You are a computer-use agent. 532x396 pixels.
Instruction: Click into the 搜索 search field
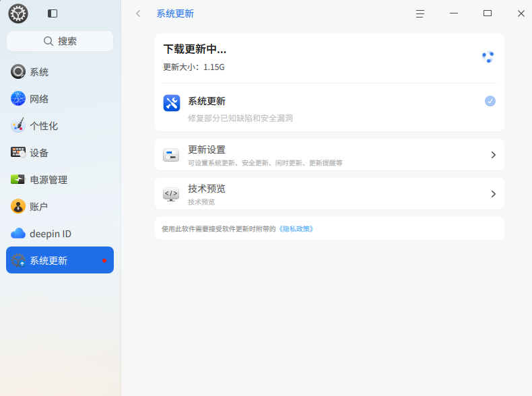tap(60, 41)
